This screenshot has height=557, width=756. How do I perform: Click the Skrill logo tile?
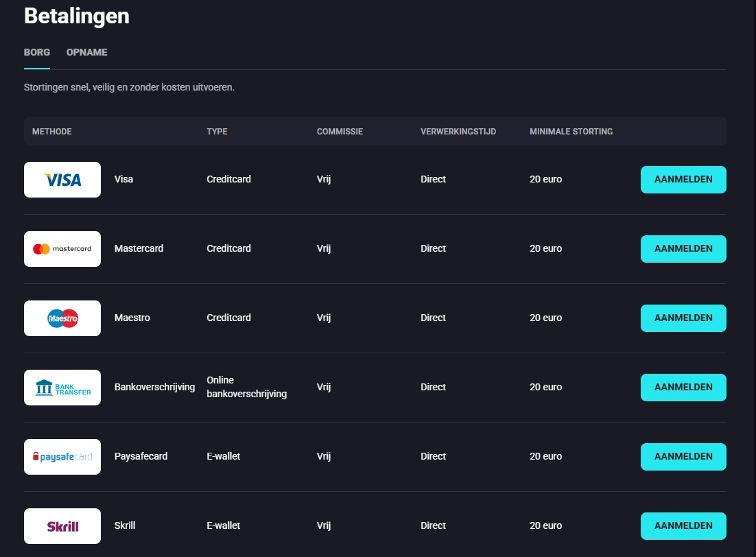pyautogui.click(x=62, y=526)
